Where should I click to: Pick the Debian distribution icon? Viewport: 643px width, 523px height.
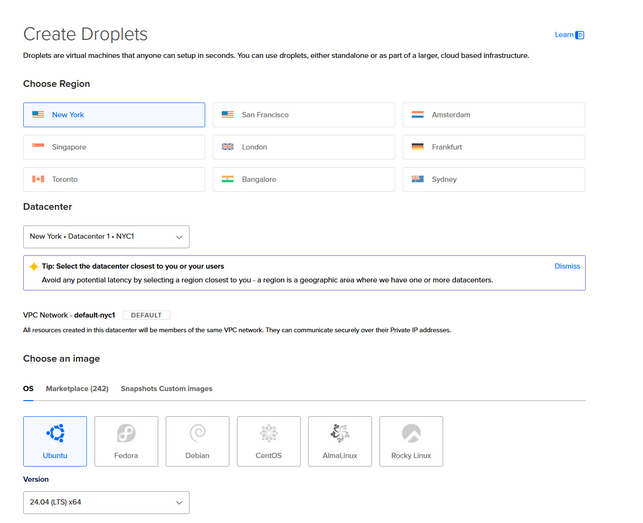pyautogui.click(x=197, y=434)
